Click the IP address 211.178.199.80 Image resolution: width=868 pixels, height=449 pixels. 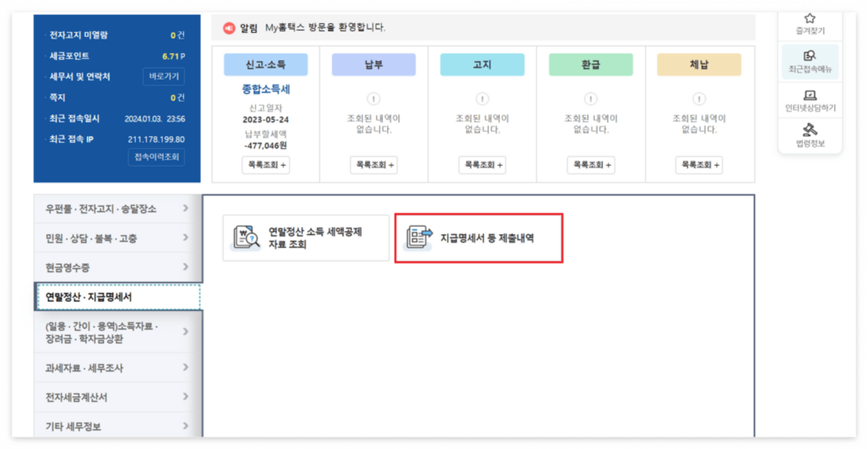[156, 139]
